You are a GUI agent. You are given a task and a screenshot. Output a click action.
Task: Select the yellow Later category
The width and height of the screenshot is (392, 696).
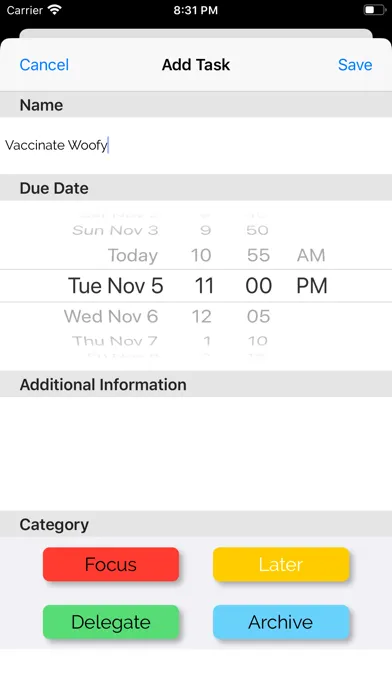point(281,564)
